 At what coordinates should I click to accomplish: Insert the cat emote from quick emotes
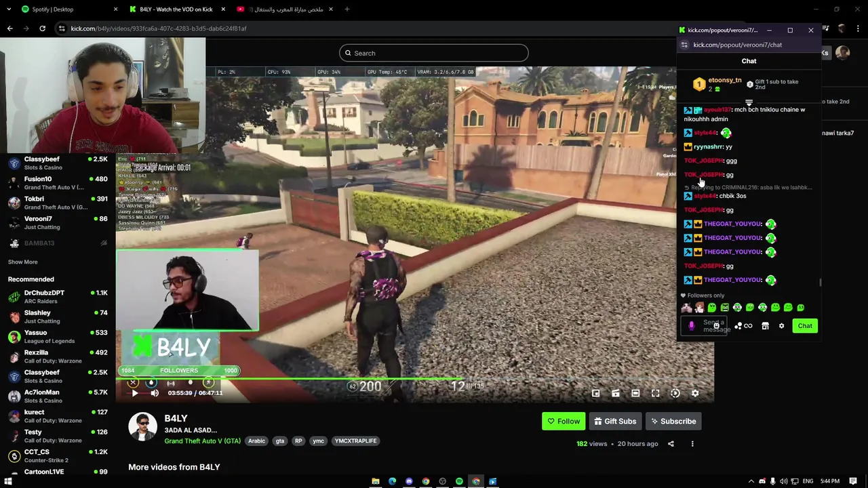click(x=687, y=308)
